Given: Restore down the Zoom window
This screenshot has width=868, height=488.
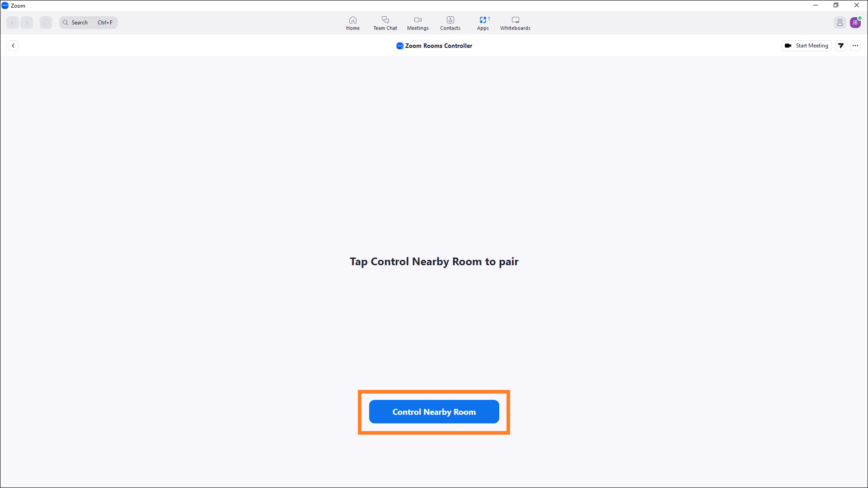Looking at the screenshot, I should coord(836,5).
